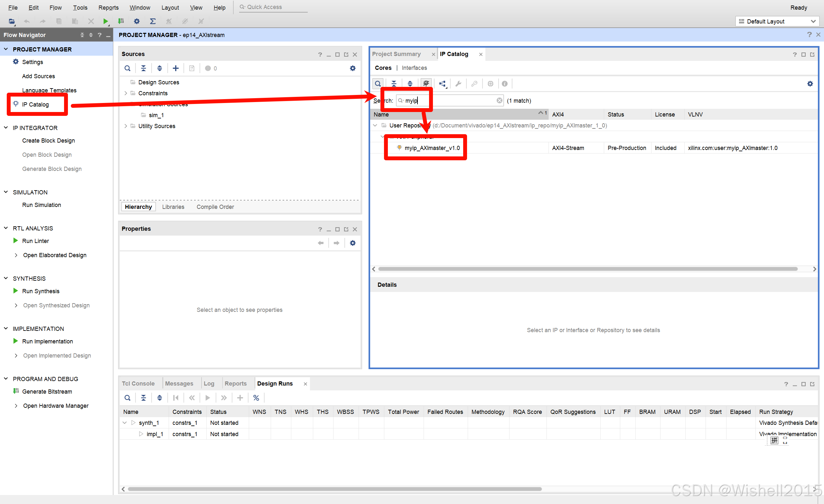Click IP Catalog group-by hierarchy icon
The height and width of the screenshot is (504, 824).
(x=443, y=84)
